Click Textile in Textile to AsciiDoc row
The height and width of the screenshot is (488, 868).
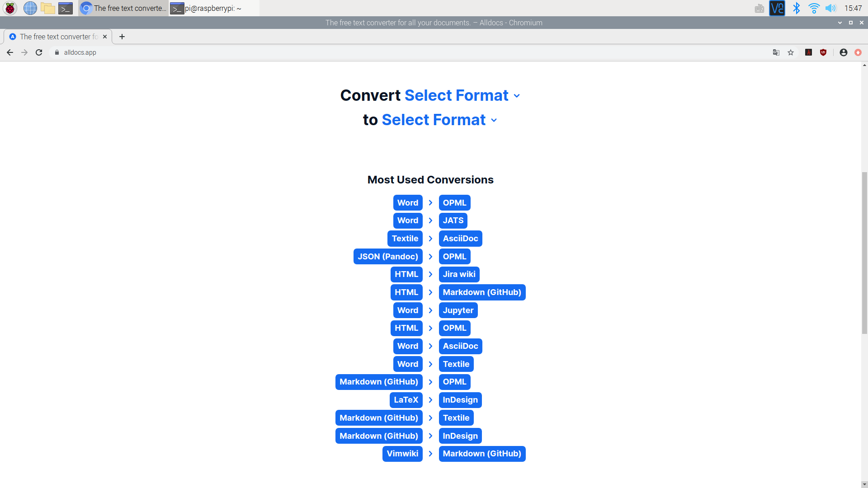coord(405,239)
